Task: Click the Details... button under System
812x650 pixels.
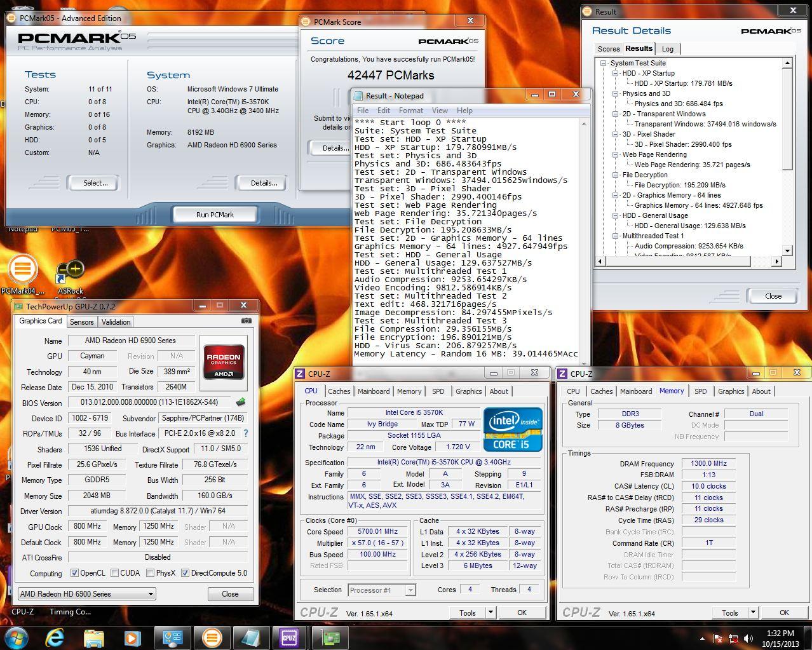Action: pos(264,183)
